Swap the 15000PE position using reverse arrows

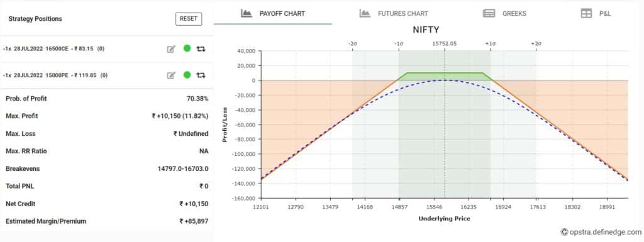point(201,75)
